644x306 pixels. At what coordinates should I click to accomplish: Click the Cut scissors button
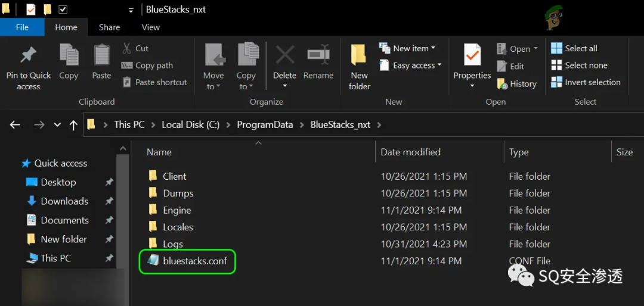135,48
